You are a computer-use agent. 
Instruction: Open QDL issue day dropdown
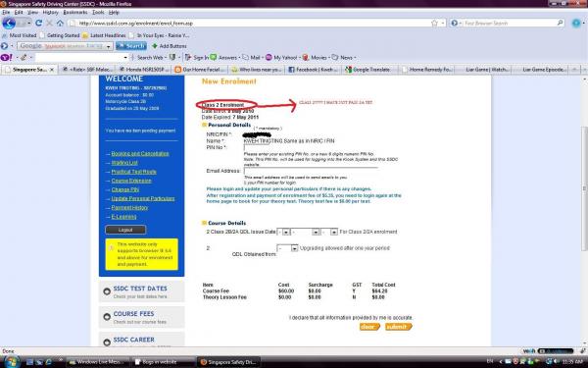pyautogui.click(x=283, y=232)
